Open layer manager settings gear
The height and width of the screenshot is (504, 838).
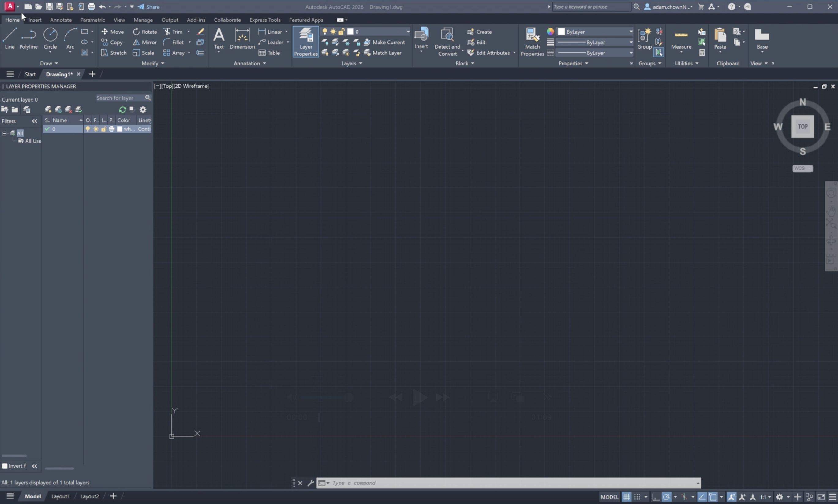(143, 109)
